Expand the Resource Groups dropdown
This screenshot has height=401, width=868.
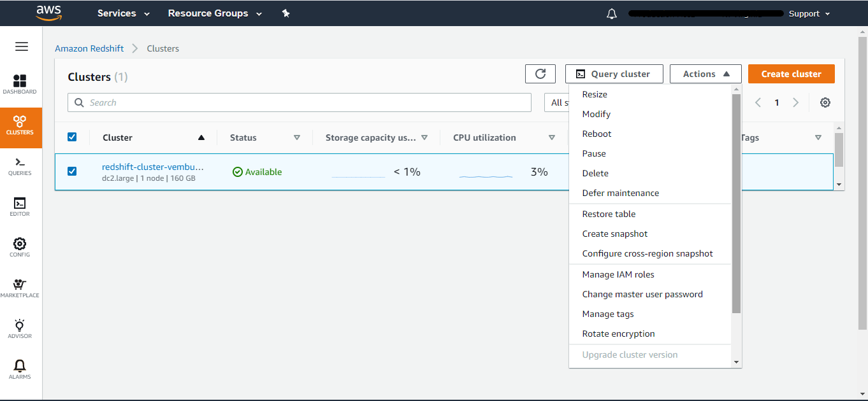(x=215, y=13)
